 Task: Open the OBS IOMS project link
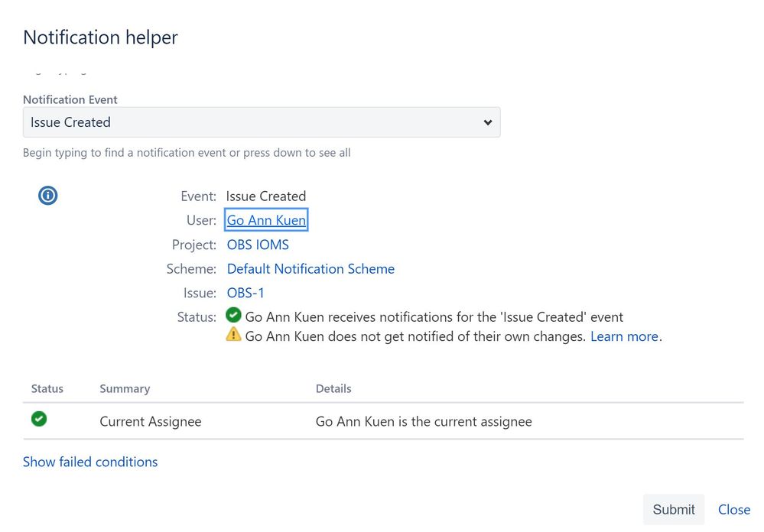pyautogui.click(x=258, y=245)
